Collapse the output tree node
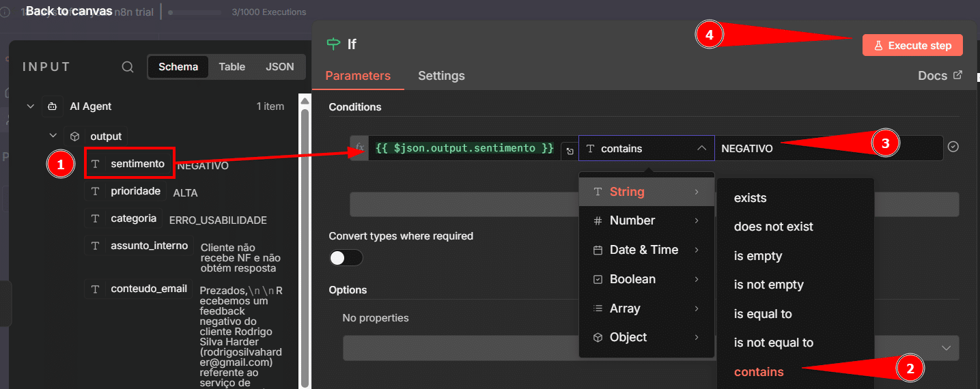This screenshot has width=980, height=389. coord(53,136)
